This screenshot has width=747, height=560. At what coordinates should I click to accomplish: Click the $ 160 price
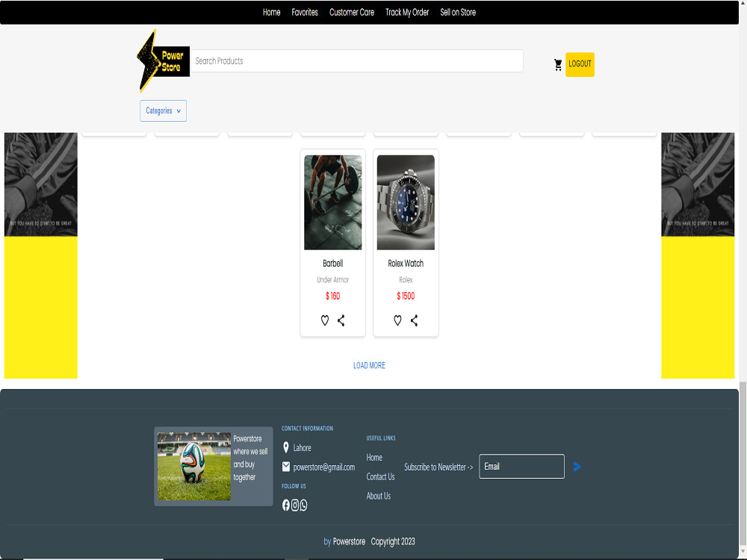(x=332, y=296)
